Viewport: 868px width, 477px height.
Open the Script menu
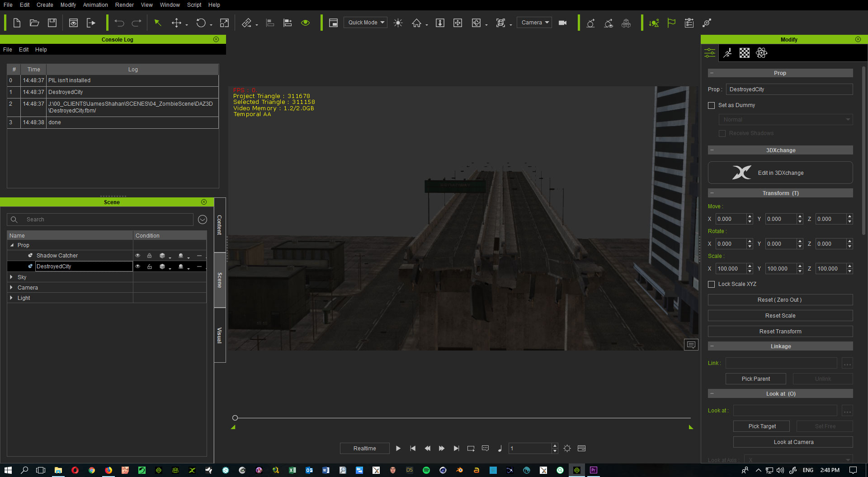click(194, 5)
